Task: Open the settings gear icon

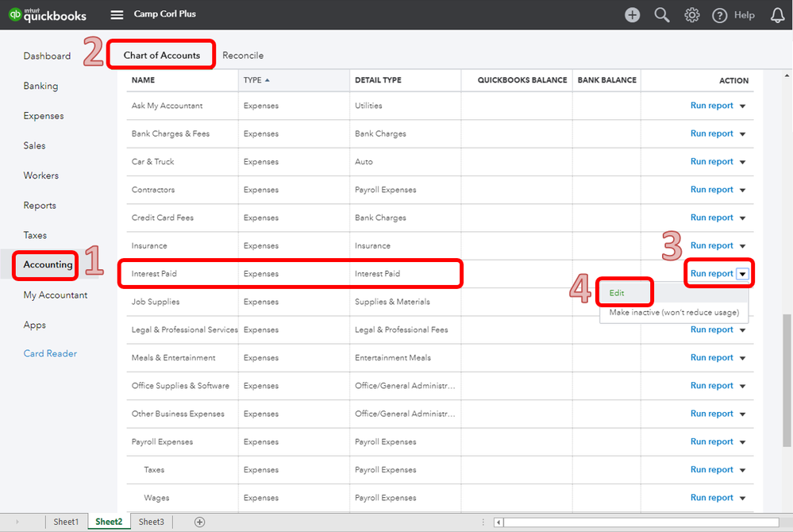Action: (x=692, y=15)
